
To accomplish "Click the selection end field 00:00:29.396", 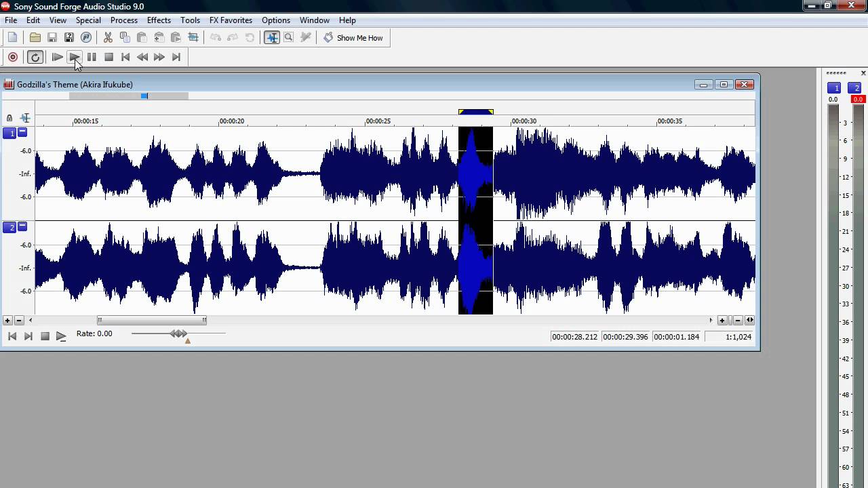I will tap(625, 337).
